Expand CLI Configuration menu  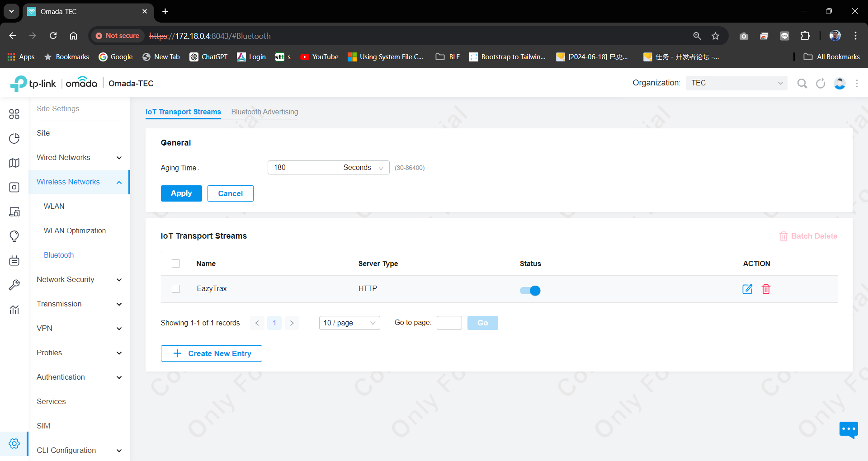coord(79,450)
